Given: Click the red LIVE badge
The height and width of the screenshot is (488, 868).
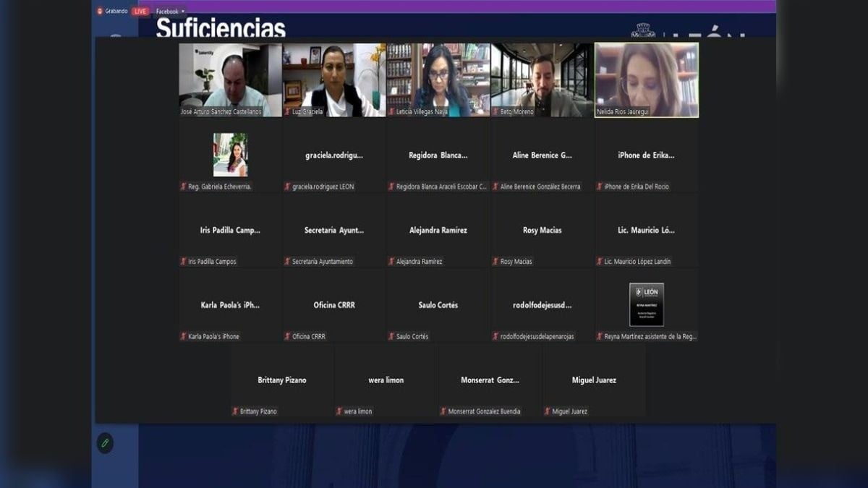Looking at the screenshot, I should pyautogui.click(x=140, y=11).
